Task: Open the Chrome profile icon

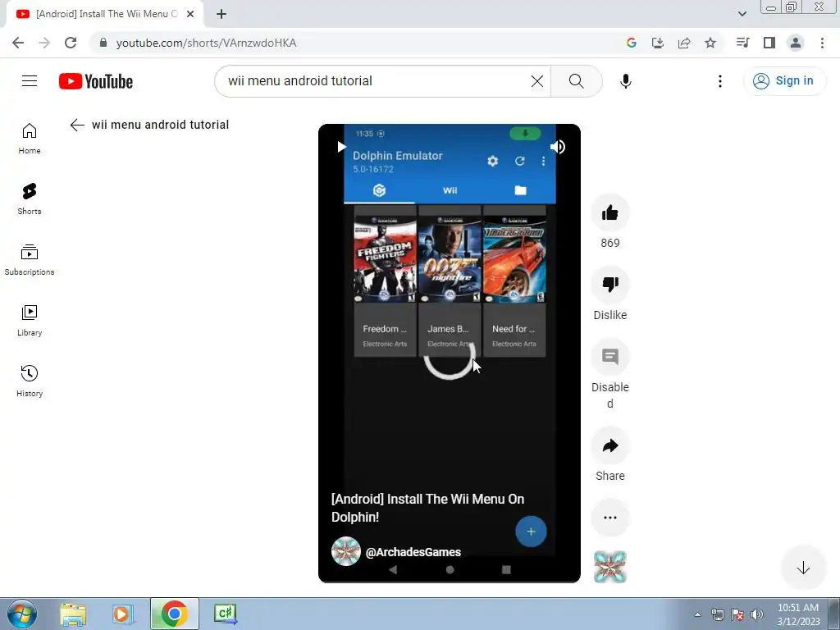Action: (x=796, y=43)
